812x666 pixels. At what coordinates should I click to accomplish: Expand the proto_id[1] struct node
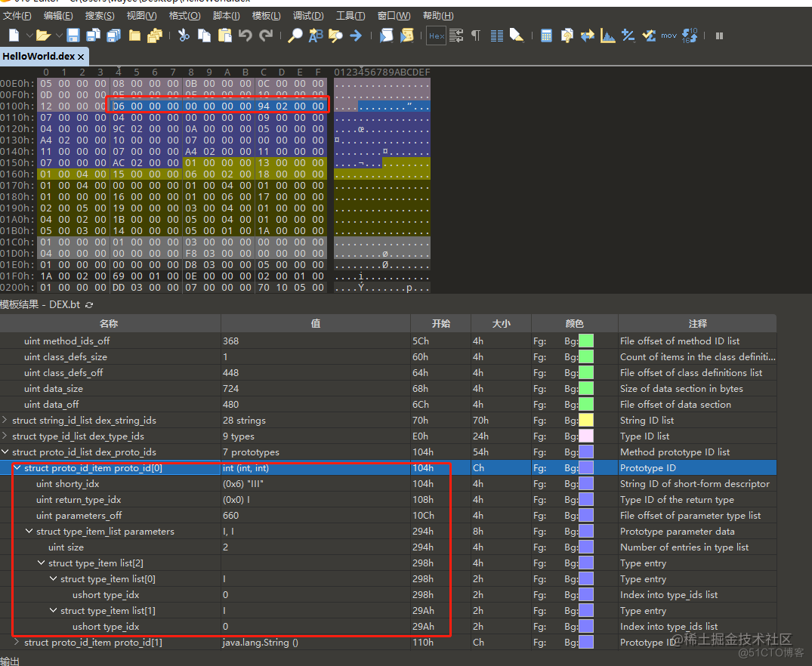click(x=17, y=642)
